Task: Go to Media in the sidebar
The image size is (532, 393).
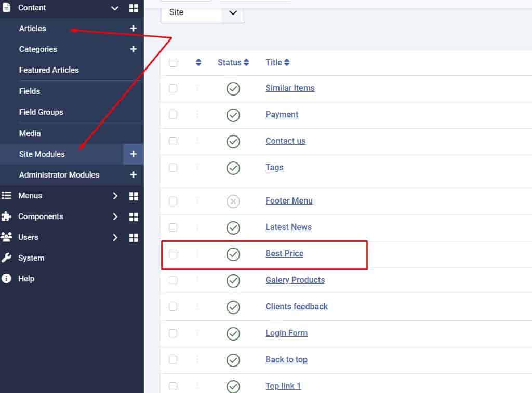Action: click(30, 133)
